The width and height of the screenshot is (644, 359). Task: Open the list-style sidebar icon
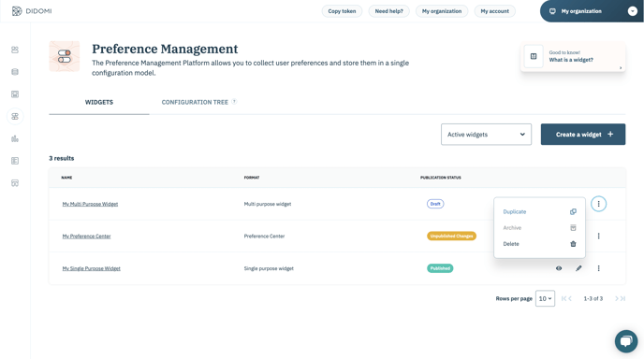[x=15, y=161]
